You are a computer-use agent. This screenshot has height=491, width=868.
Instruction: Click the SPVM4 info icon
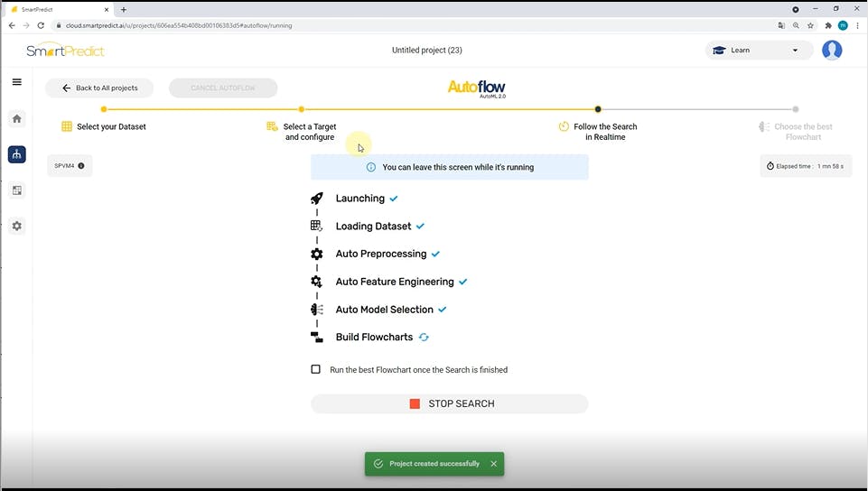81,166
